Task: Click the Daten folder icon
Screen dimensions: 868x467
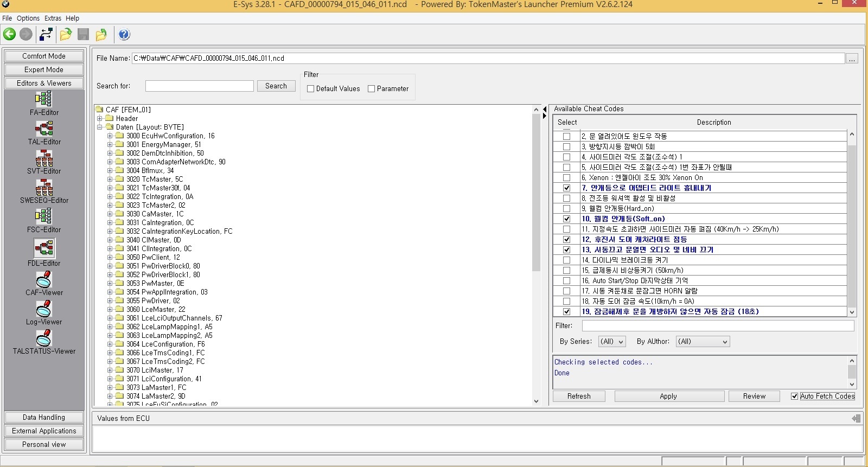Action: (x=110, y=127)
